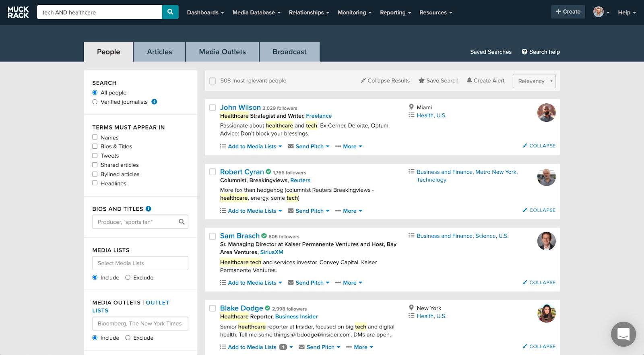Click the search magnifier button

(x=170, y=12)
